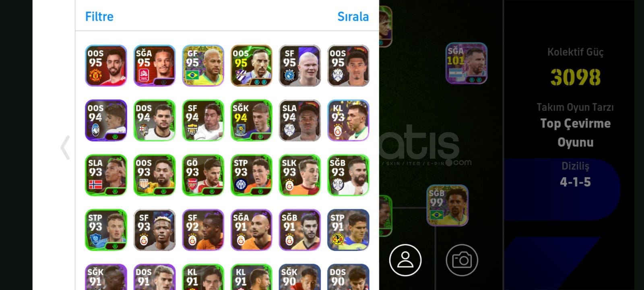This screenshot has width=644, height=290.
Task: Tap the Kolektif Güç 3098 value
Action: (575, 77)
